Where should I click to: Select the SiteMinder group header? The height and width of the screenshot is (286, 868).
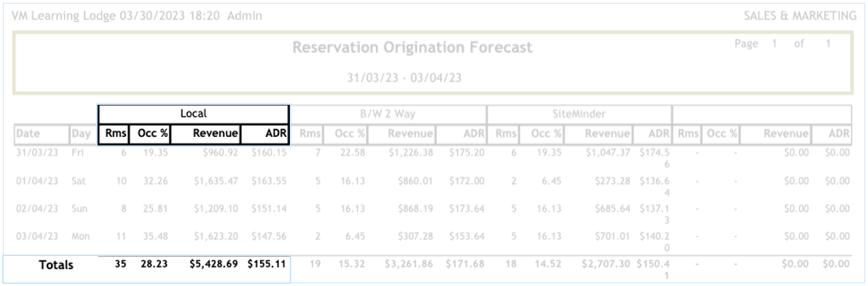point(579,114)
